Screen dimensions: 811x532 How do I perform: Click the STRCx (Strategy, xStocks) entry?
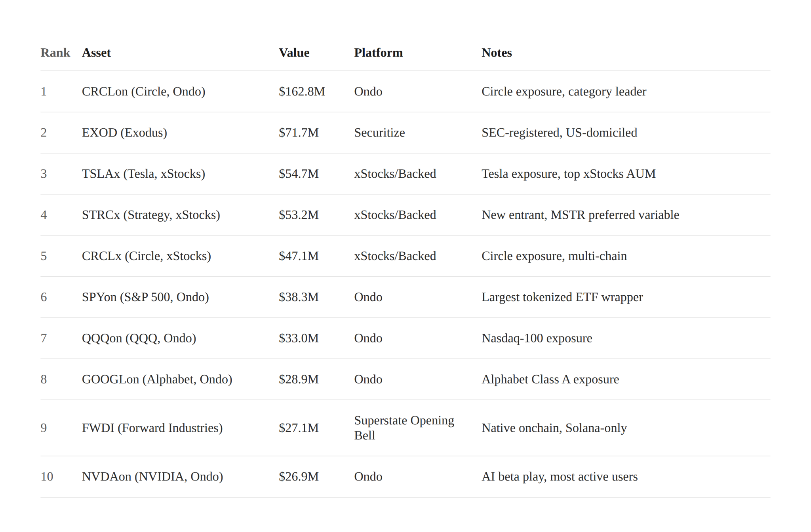(x=151, y=215)
